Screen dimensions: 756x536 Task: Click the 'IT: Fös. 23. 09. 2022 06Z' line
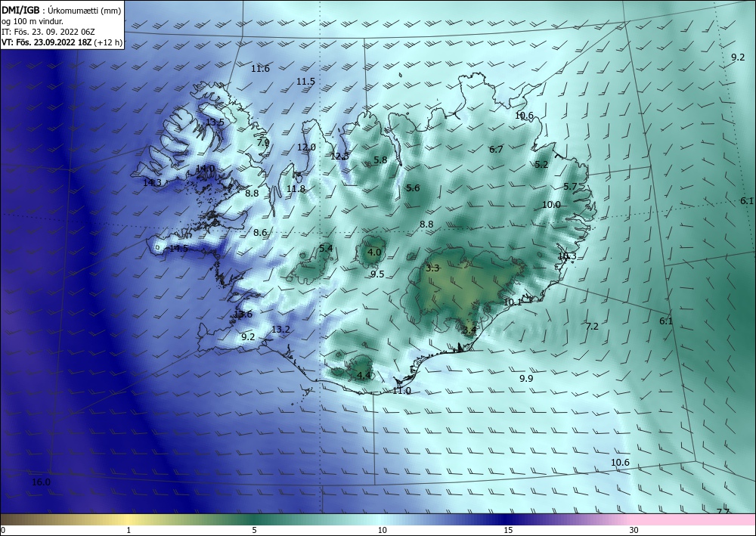(48, 32)
